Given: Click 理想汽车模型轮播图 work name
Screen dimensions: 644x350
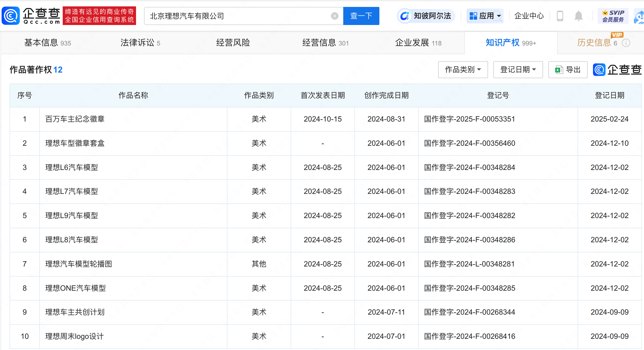Looking at the screenshot, I should [79, 264].
